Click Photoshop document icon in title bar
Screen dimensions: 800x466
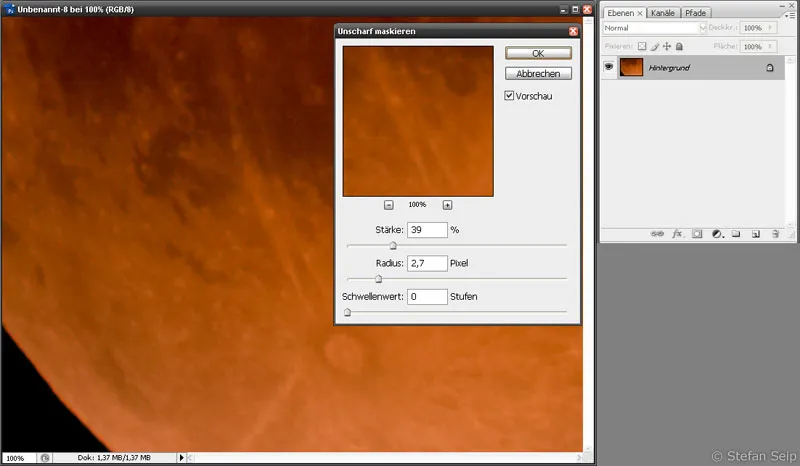pyautogui.click(x=9, y=9)
